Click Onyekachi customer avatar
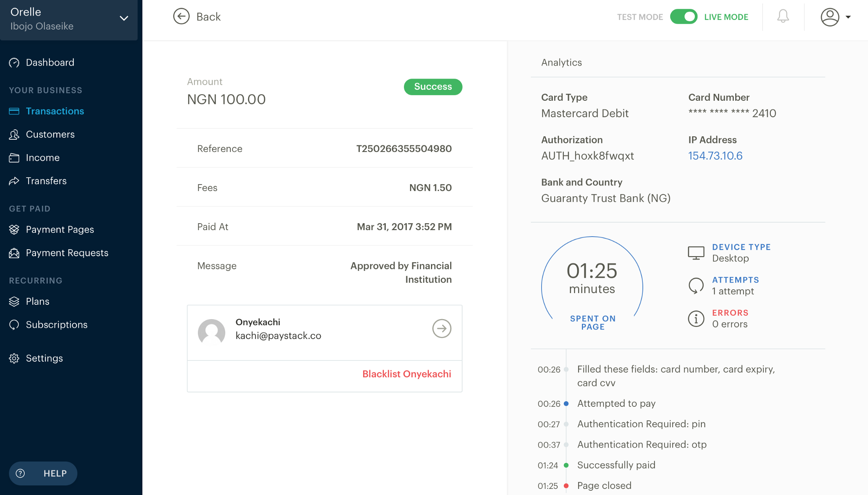This screenshot has width=868, height=495. 211,332
